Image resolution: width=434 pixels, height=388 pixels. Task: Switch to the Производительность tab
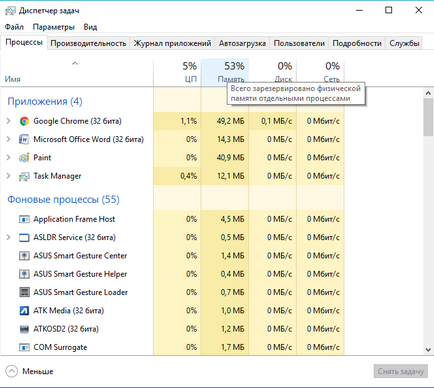click(88, 43)
